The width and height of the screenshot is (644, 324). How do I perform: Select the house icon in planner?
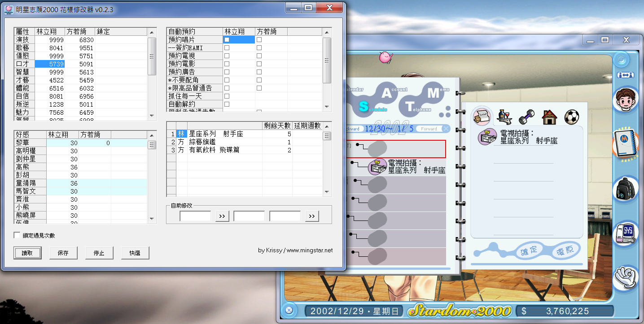click(549, 117)
